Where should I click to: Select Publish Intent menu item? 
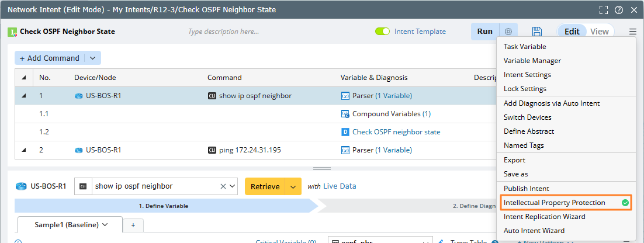click(526, 189)
